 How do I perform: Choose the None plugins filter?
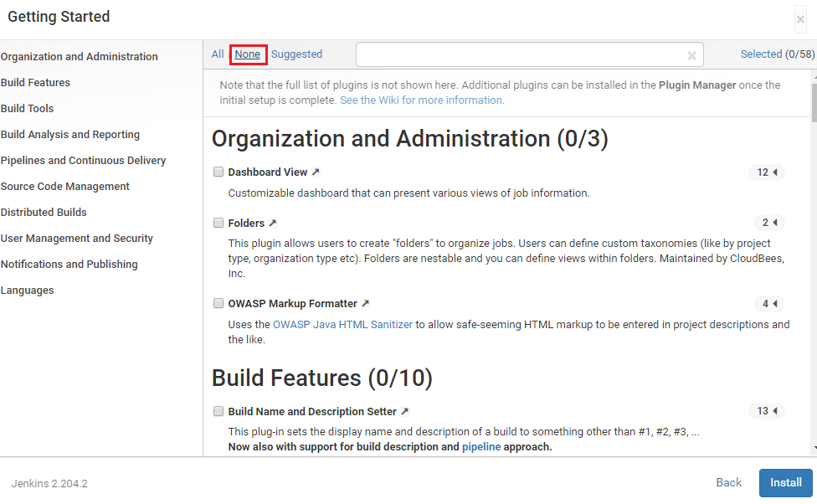click(x=248, y=54)
